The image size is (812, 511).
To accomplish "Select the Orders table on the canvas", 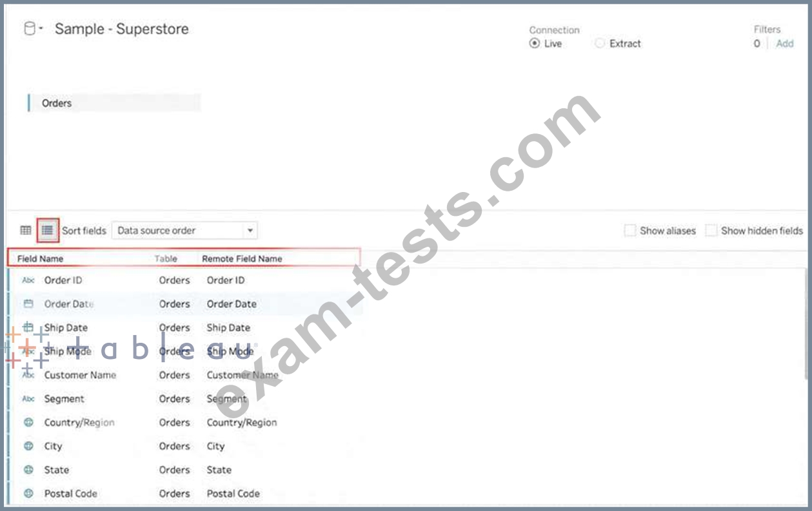I will pos(115,103).
